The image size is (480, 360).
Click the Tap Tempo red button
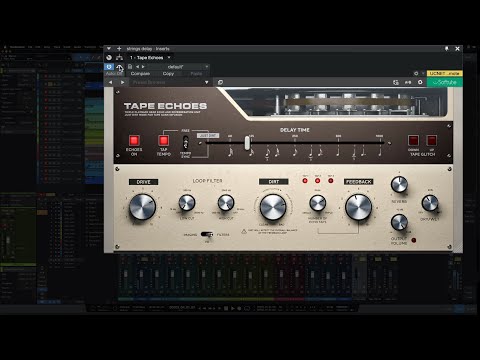[x=163, y=140]
